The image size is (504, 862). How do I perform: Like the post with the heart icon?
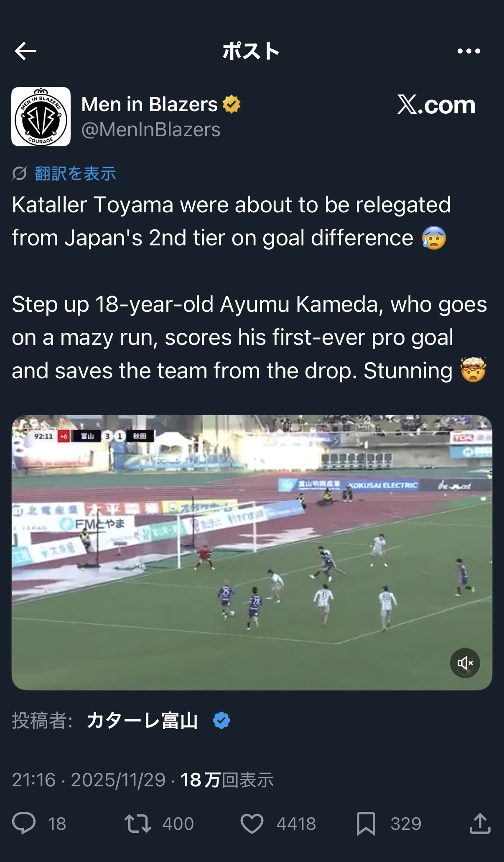252,824
